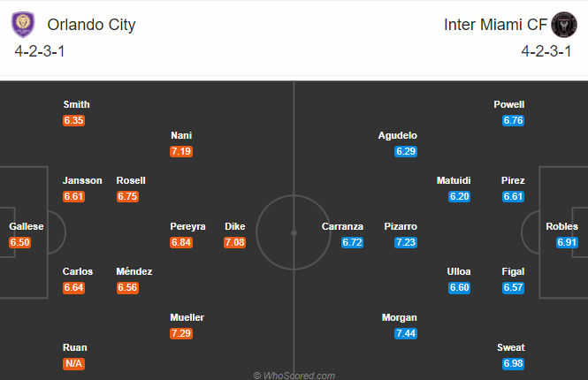Click Pereyra's 6.84 rating badge
The width and height of the screenshot is (588, 380).
click(181, 242)
